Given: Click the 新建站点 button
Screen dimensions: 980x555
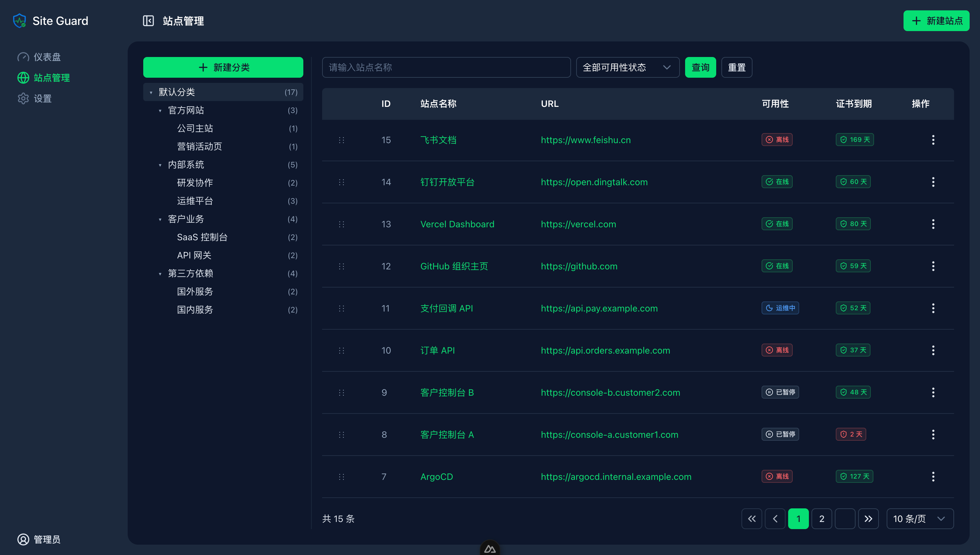Looking at the screenshot, I should click(936, 21).
